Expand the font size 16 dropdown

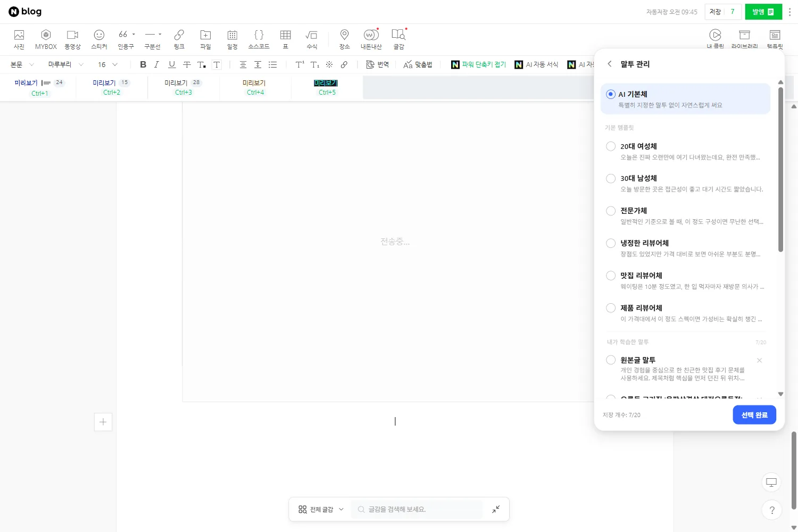point(107,64)
